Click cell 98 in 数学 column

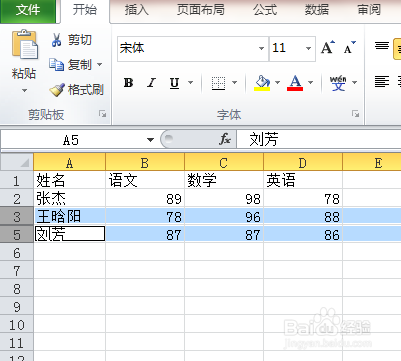[x=224, y=199]
